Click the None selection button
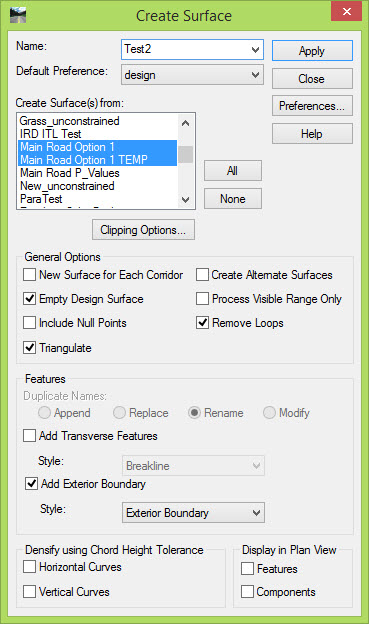Screen dimensions: 369x624 233,199
